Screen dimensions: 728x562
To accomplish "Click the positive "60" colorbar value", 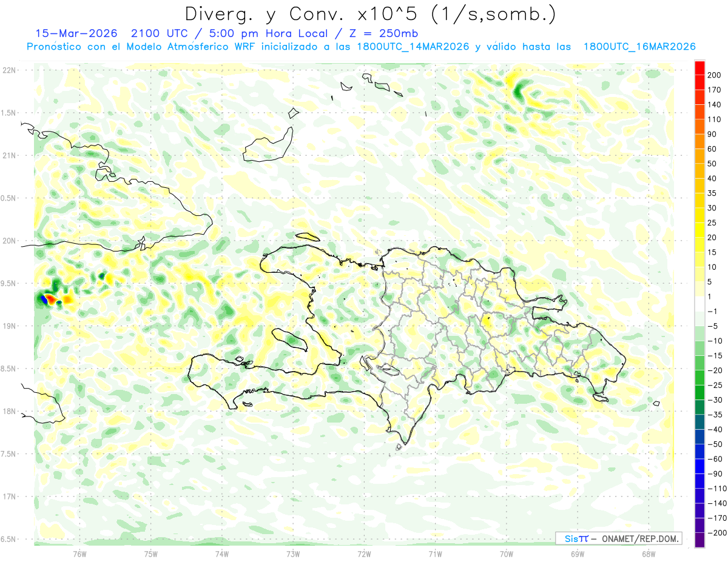I will (x=712, y=149).
